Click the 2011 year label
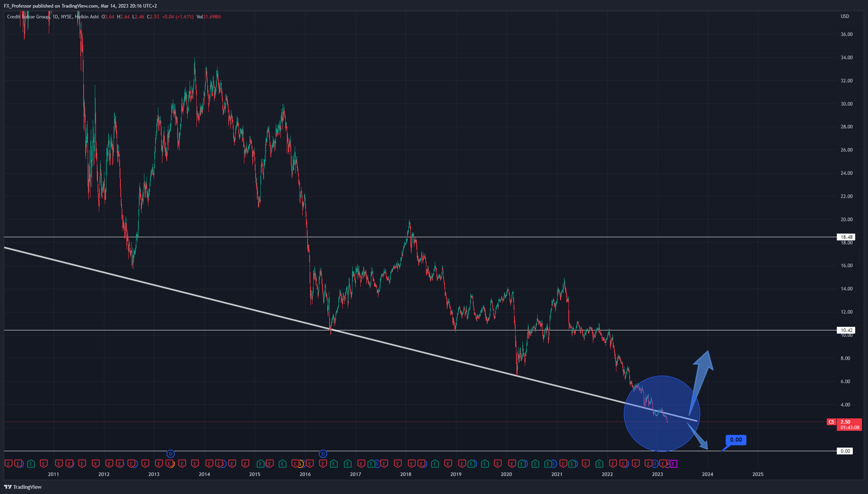Viewport: 868px width, 494px height. point(53,474)
